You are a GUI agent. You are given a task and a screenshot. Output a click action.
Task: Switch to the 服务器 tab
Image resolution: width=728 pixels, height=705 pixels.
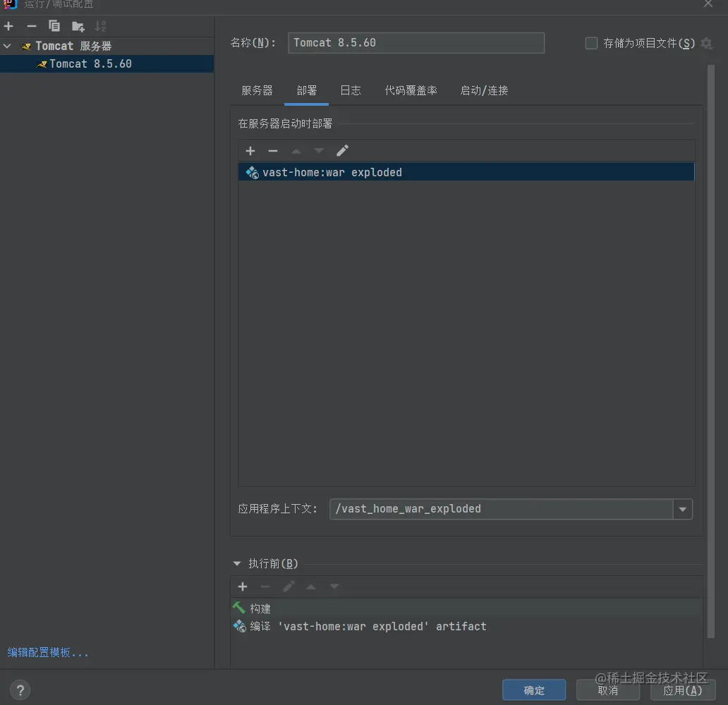tap(257, 90)
